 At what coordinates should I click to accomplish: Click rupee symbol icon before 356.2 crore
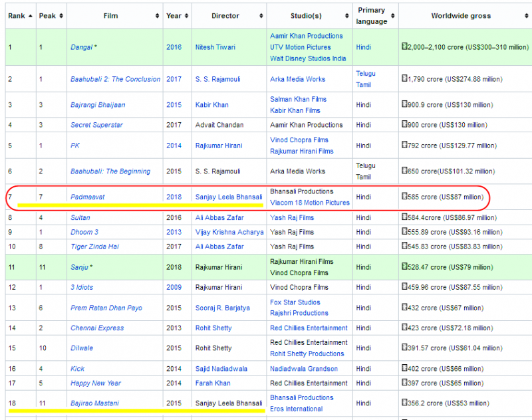[x=404, y=402]
